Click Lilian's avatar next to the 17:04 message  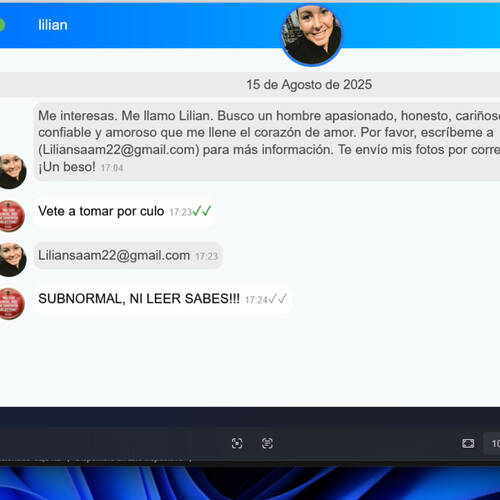[12, 171]
